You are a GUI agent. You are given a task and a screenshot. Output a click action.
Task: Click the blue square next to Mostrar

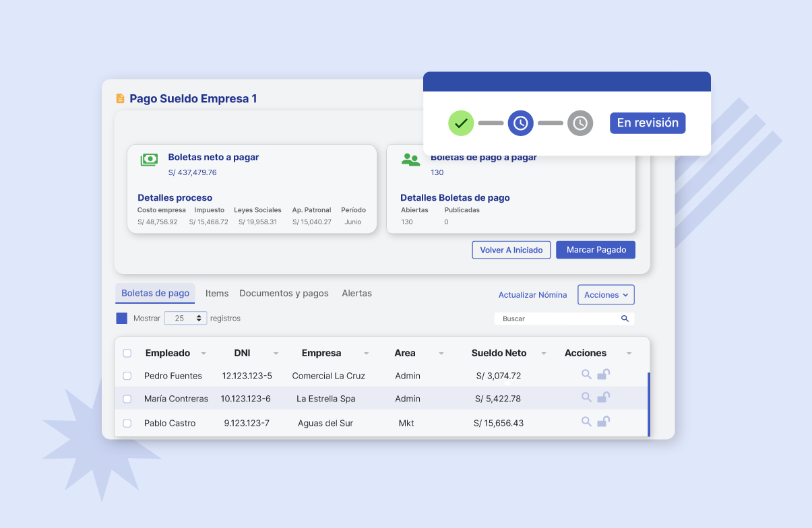coord(121,319)
